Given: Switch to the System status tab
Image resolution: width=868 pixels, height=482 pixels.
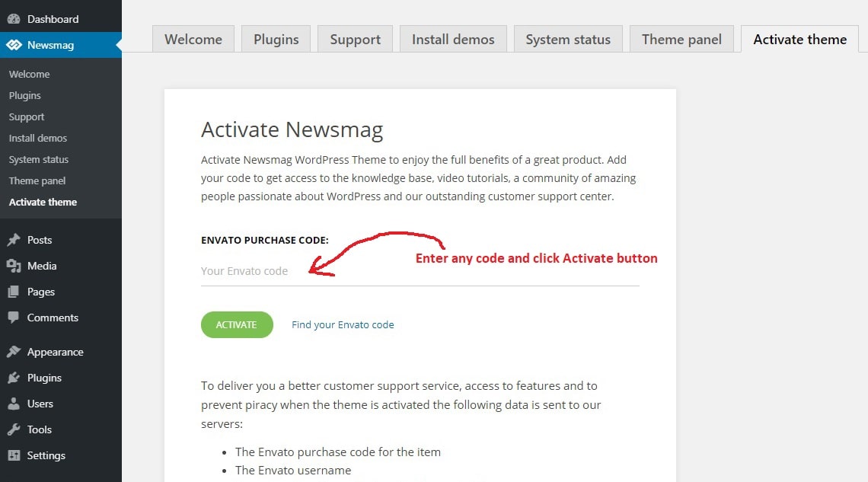Looking at the screenshot, I should (x=568, y=40).
